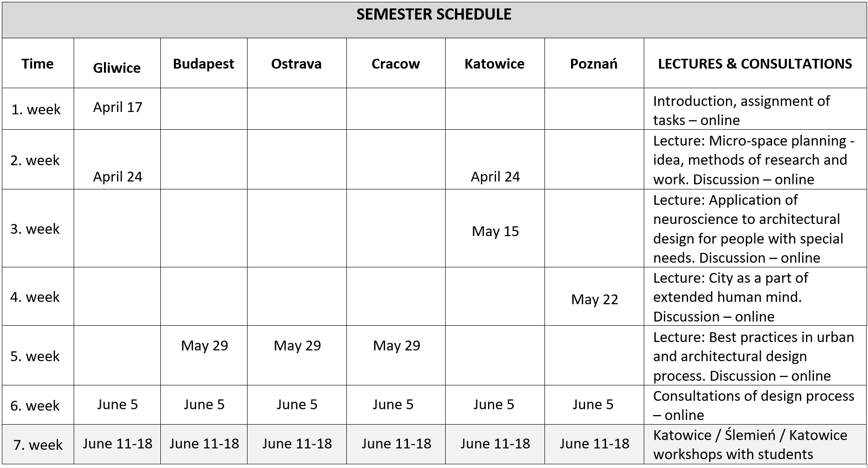Image resolution: width=868 pixels, height=468 pixels.
Task: Select June 5 in the Ostrava column
Action: pos(296,405)
